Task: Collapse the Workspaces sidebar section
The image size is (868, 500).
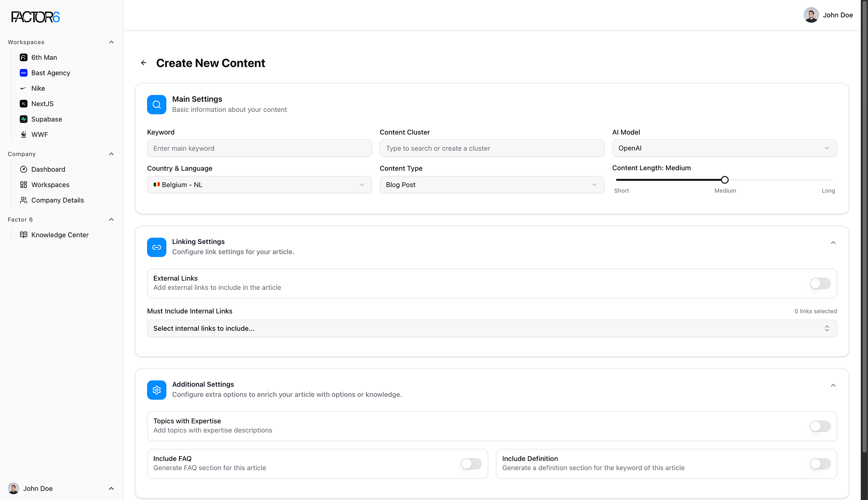Action: (111, 42)
